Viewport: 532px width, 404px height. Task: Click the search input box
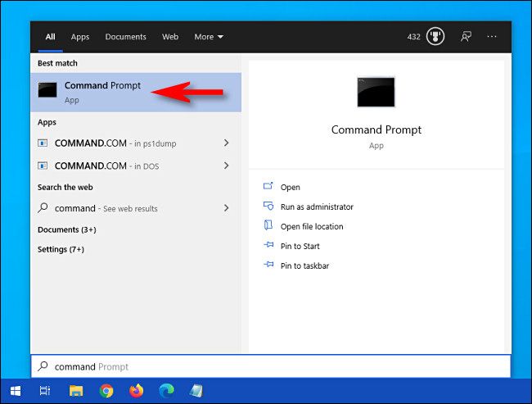[x=270, y=366]
